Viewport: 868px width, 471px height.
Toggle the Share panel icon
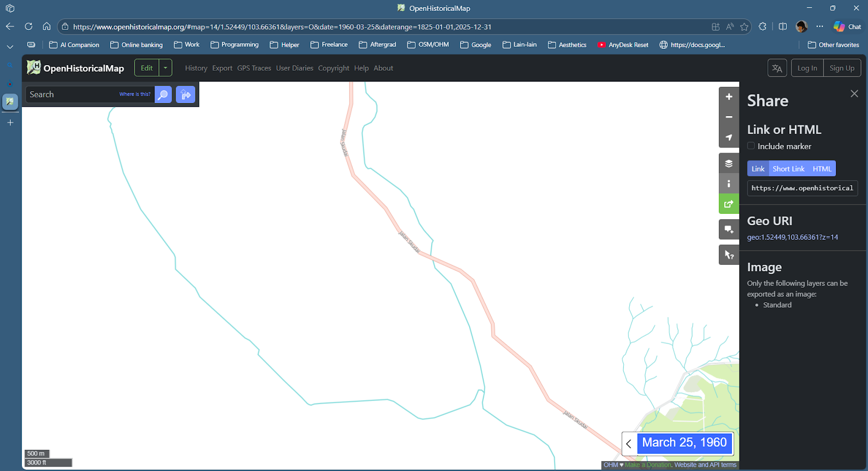coord(729,204)
